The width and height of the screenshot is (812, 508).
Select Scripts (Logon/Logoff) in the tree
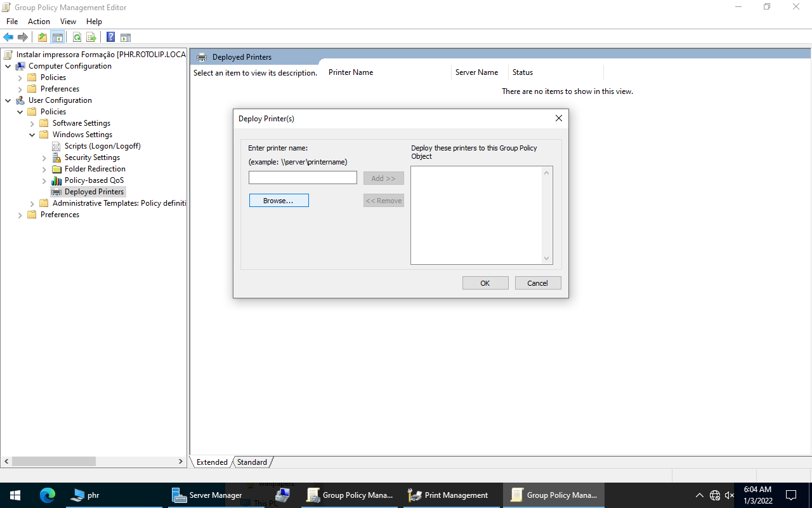pos(102,146)
